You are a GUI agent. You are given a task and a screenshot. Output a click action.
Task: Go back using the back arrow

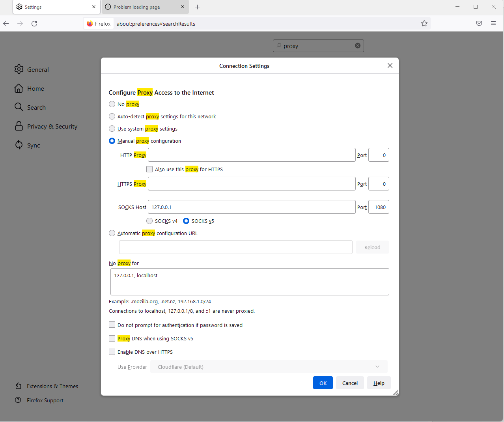[6, 24]
